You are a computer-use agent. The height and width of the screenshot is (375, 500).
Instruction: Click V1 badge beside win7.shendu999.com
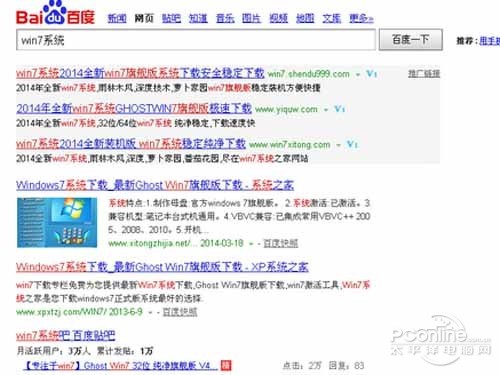pos(371,74)
